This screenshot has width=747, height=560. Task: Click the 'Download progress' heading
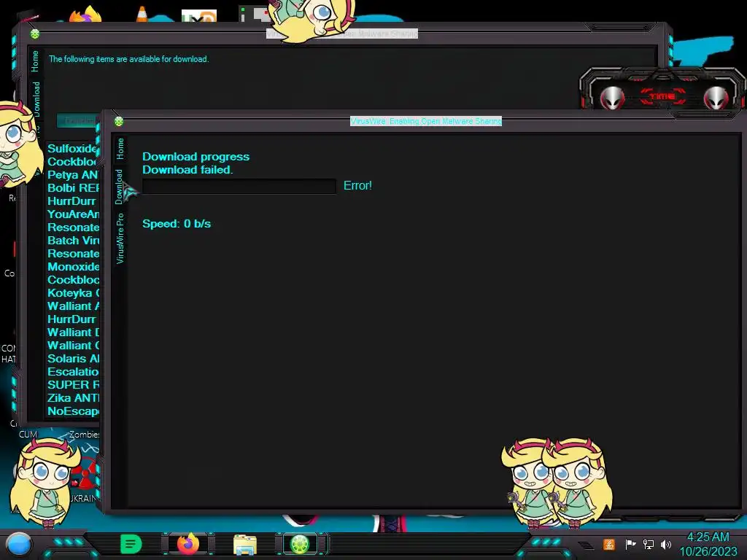pos(196,157)
